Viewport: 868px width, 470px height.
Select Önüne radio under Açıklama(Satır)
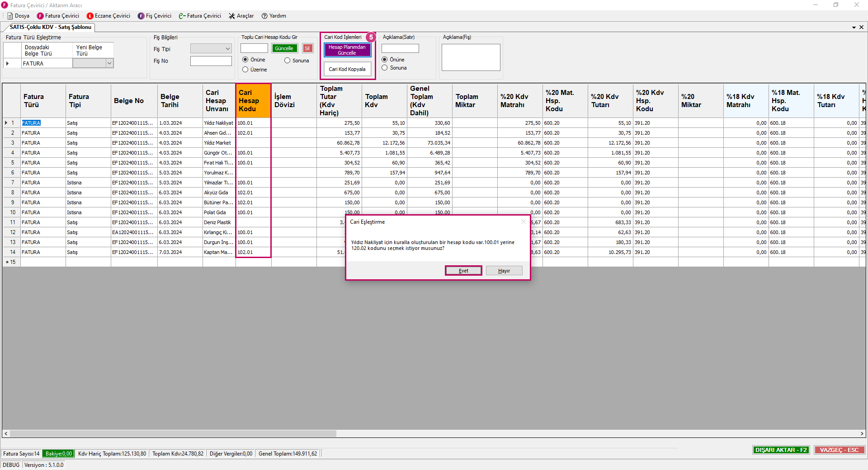click(x=393, y=60)
